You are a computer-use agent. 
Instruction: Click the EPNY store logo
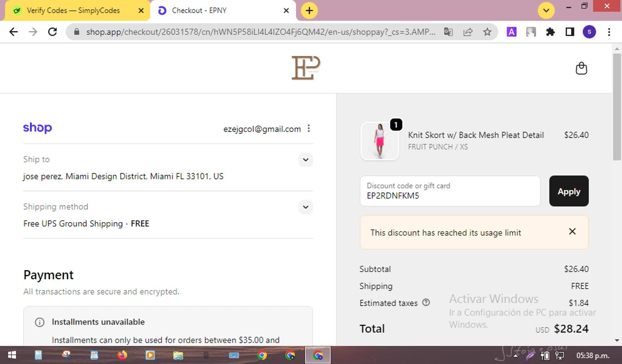[x=306, y=67]
